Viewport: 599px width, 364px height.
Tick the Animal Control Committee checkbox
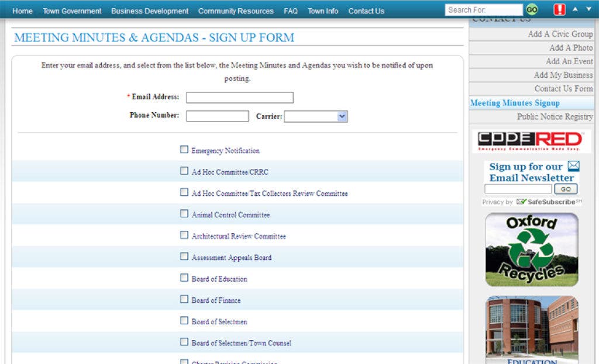pyautogui.click(x=184, y=214)
